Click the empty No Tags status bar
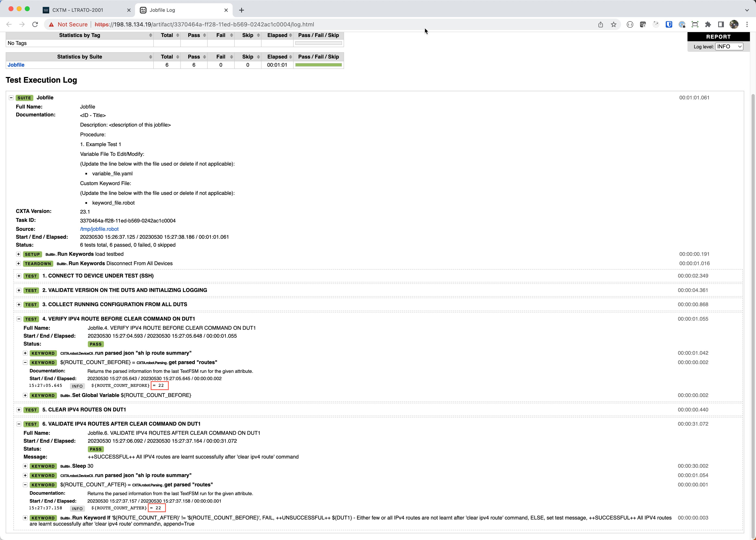The image size is (756, 540). pyautogui.click(x=318, y=43)
